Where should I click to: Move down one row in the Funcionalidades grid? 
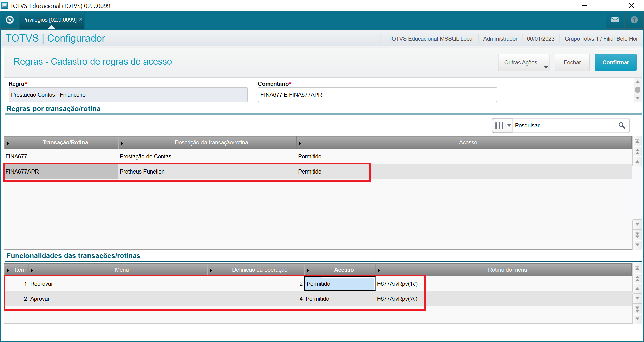pyautogui.click(x=637, y=298)
